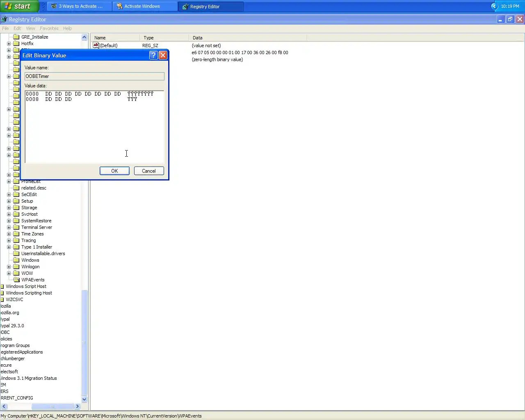Select the Hotfix folder icon
Image resolution: width=525 pixels, height=420 pixels.
[x=16, y=43]
